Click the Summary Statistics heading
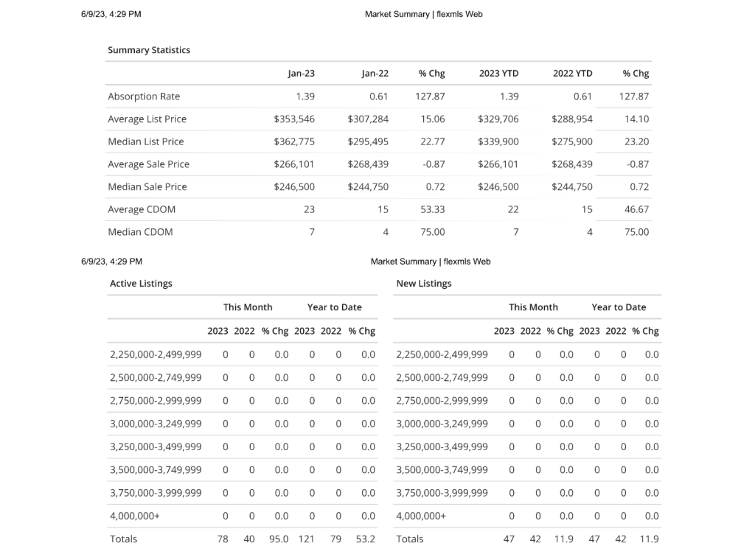 (149, 50)
